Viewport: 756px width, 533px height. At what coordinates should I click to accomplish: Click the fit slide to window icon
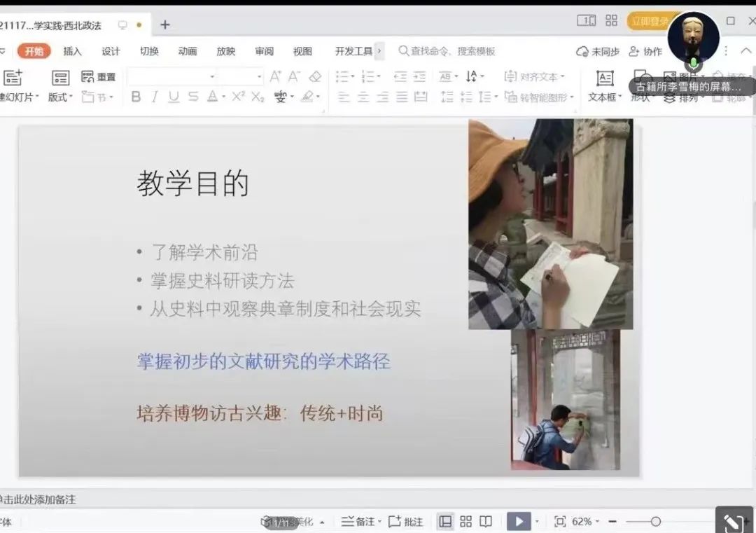(559, 521)
